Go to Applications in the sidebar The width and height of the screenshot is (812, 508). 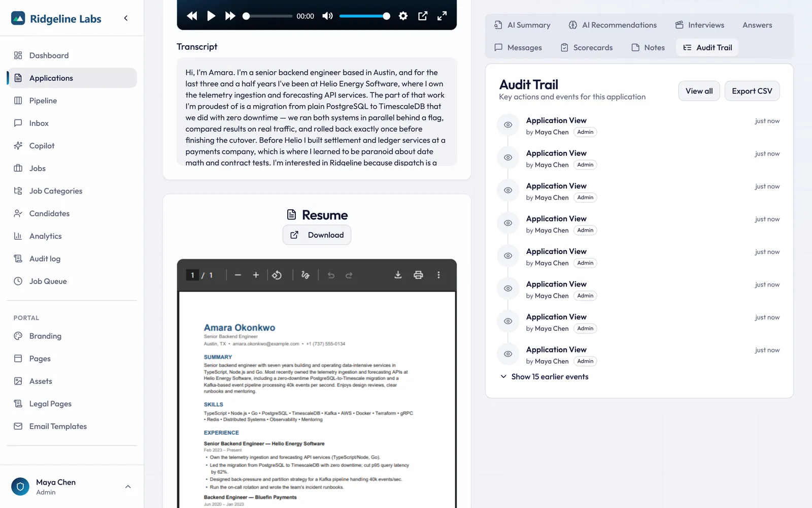(72, 78)
